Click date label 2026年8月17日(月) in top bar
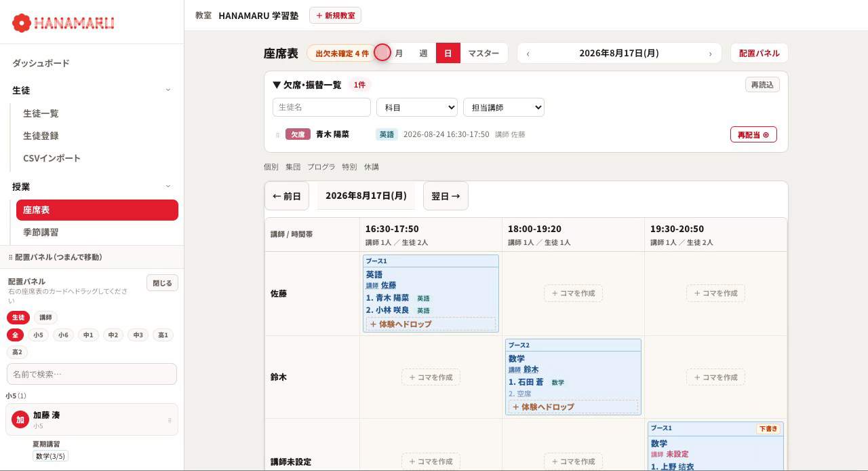 (x=618, y=53)
